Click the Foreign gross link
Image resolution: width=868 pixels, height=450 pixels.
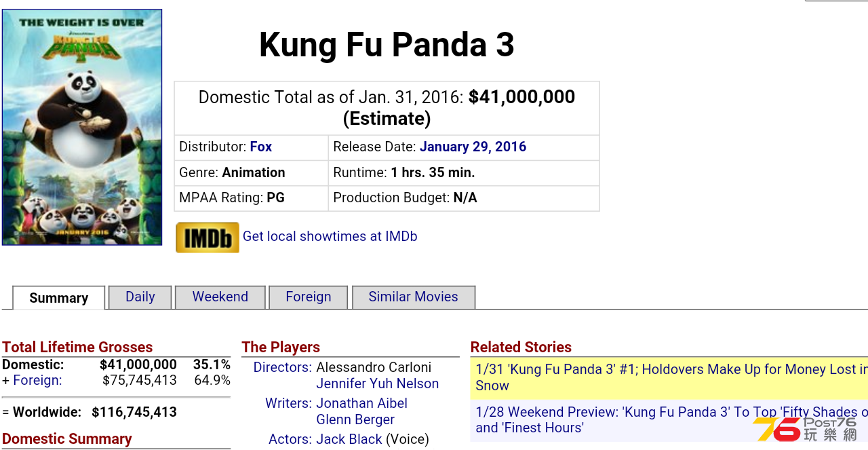click(x=37, y=380)
